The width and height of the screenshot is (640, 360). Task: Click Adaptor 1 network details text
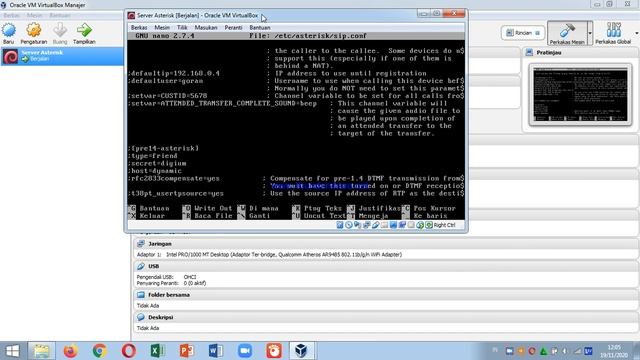click(269, 255)
